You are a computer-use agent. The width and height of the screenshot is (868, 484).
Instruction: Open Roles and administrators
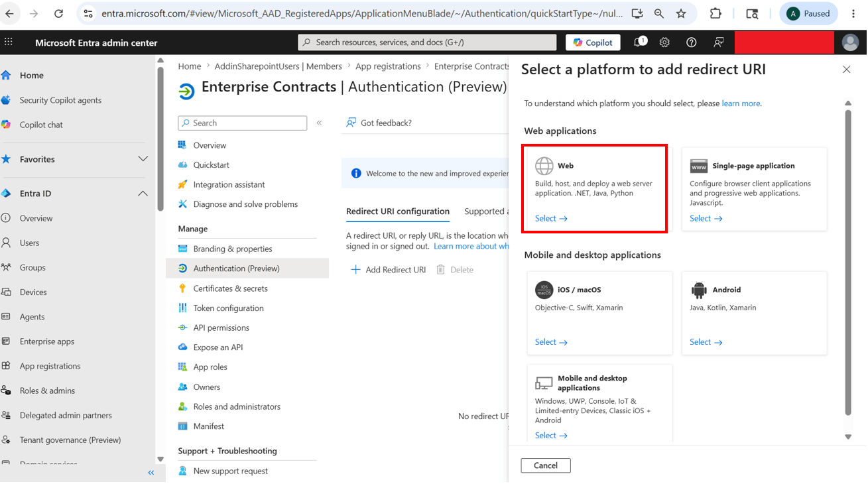(x=237, y=406)
